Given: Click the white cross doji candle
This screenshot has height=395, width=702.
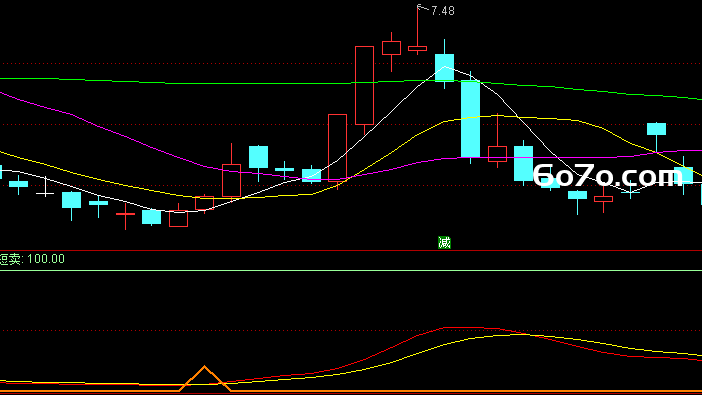Looking at the screenshot, I should click(45, 193).
